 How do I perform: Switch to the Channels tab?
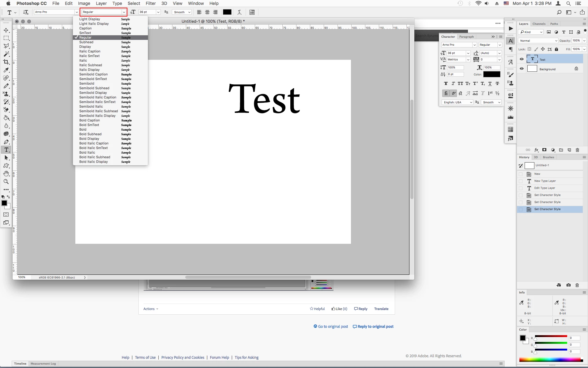[x=539, y=24]
